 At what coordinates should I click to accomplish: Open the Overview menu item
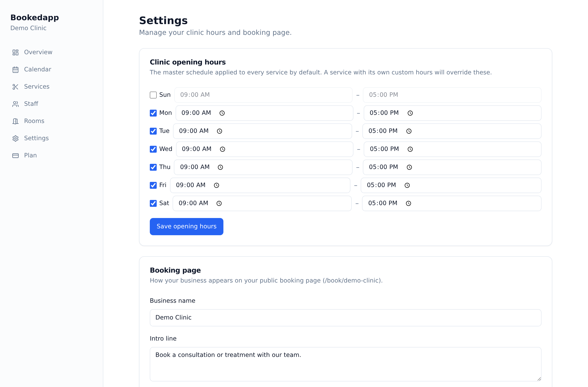tap(51, 52)
